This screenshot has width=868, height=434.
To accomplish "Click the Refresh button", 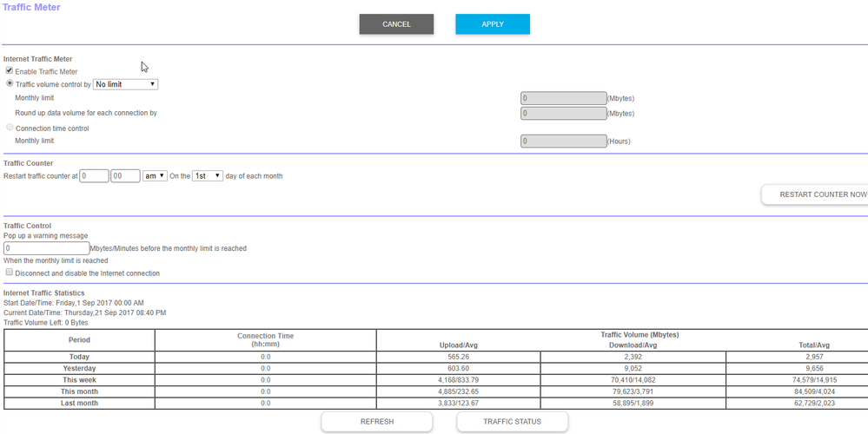I will [x=376, y=422].
